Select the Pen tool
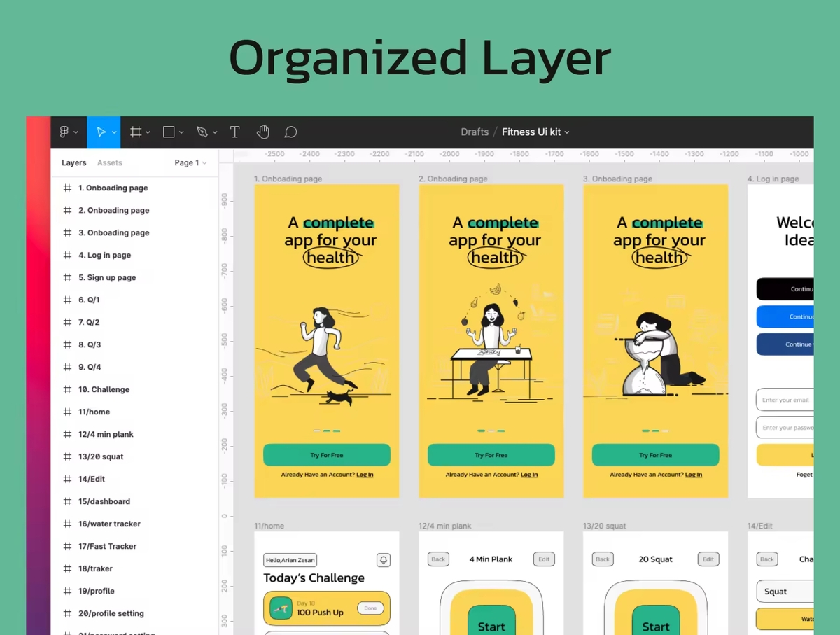Screen dimensions: 840x635 [x=202, y=132]
